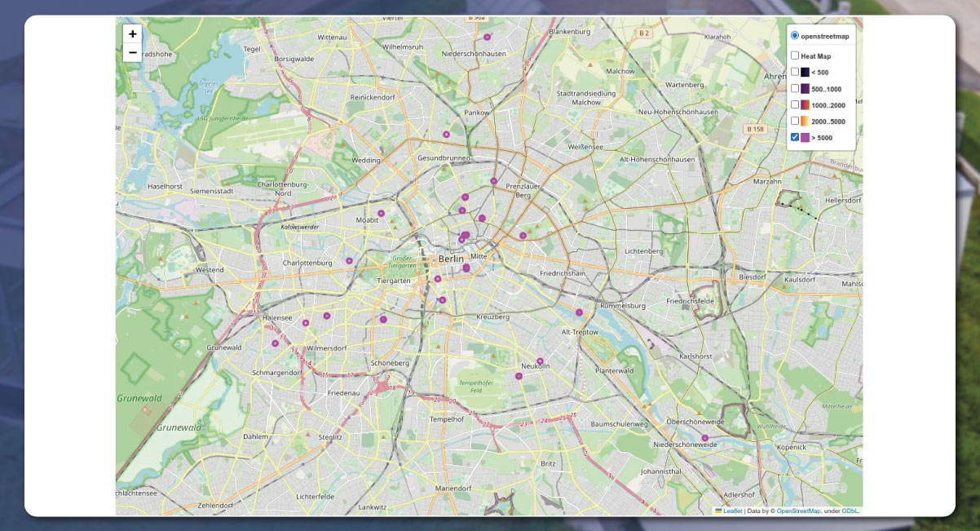980x531 pixels.
Task: Click the Marzahn district label
Action: [x=766, y=181]
